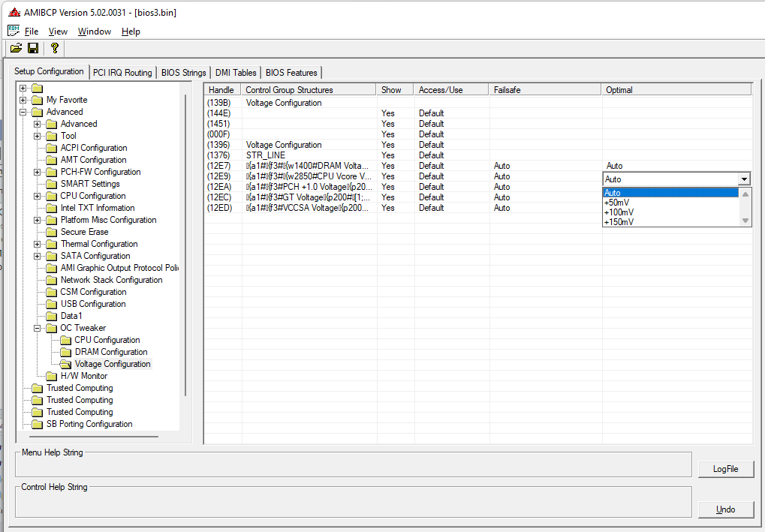The height and width of the screenshot is (532, 765).
Task: Select SB Porting Configuration in the tree
Action: pos(89,424)
